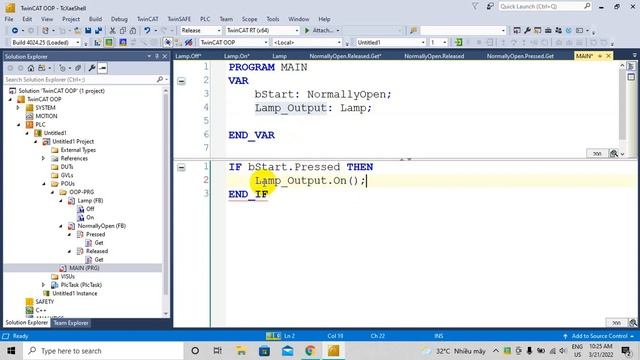Click the green Activate Configuration icon
640x360 pixels.
click(109, 42)
